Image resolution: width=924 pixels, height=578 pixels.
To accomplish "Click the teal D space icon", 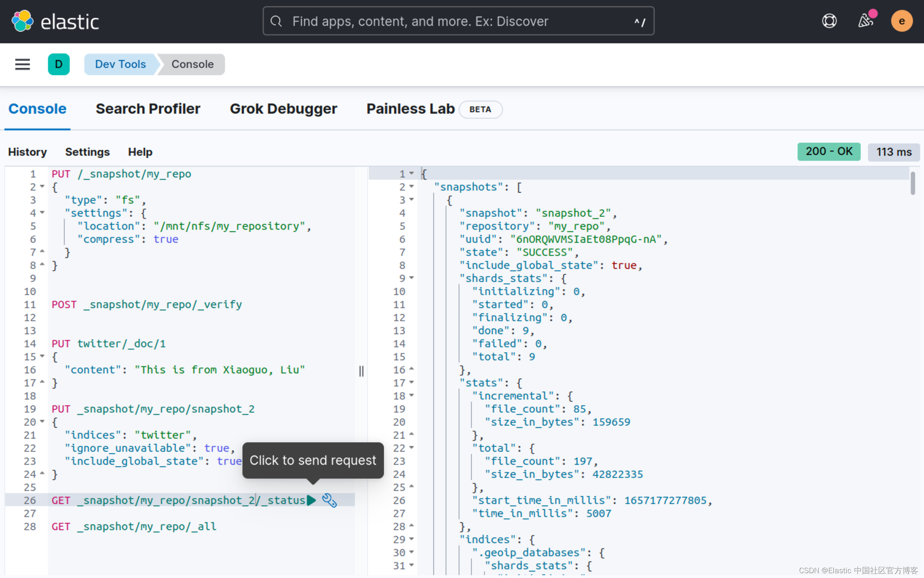I will [x=59, y=64].
